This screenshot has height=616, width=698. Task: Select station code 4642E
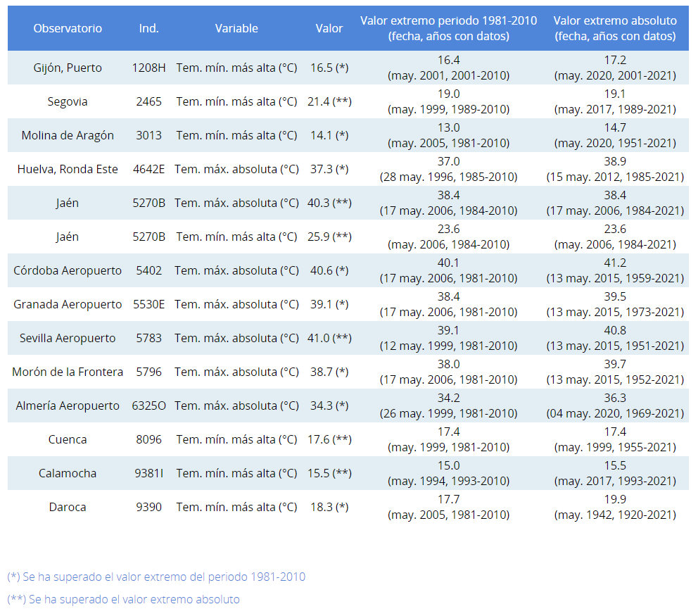tap(148, 169)
